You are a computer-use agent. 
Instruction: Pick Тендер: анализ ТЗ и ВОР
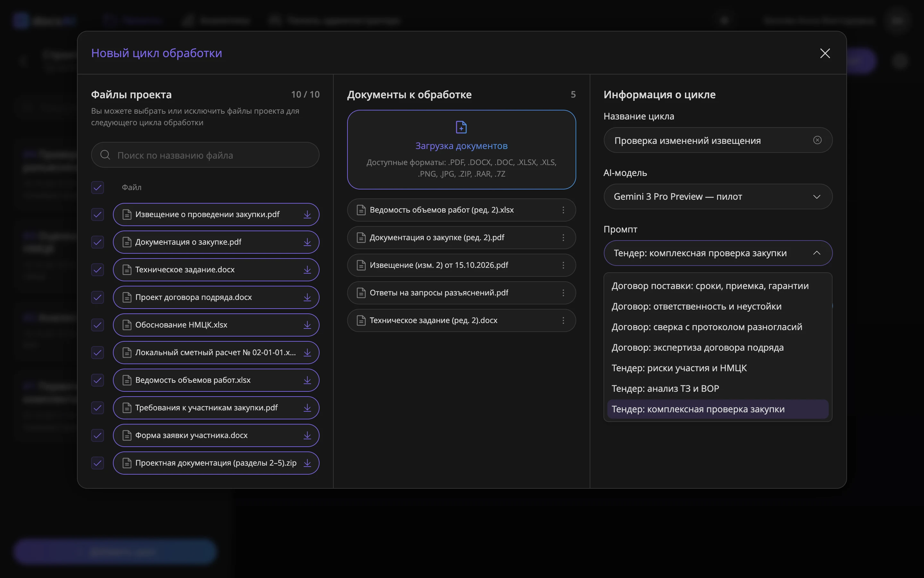click(718, 389)
